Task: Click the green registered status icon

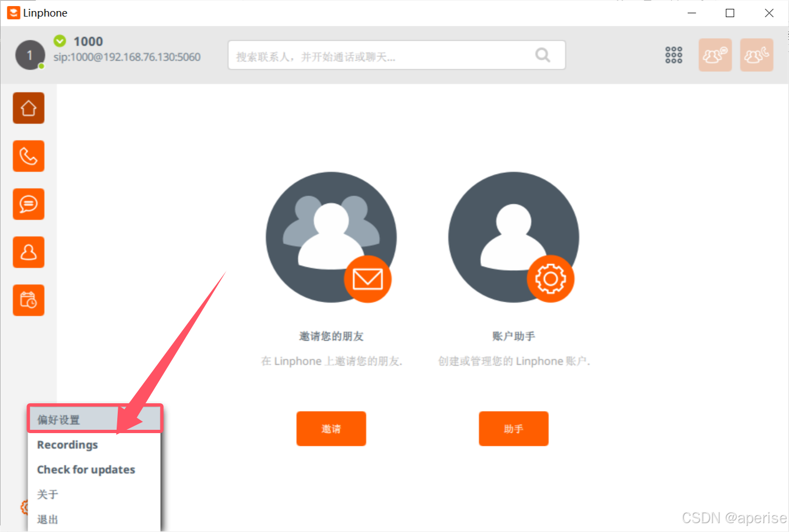Action: coord(60,41)
